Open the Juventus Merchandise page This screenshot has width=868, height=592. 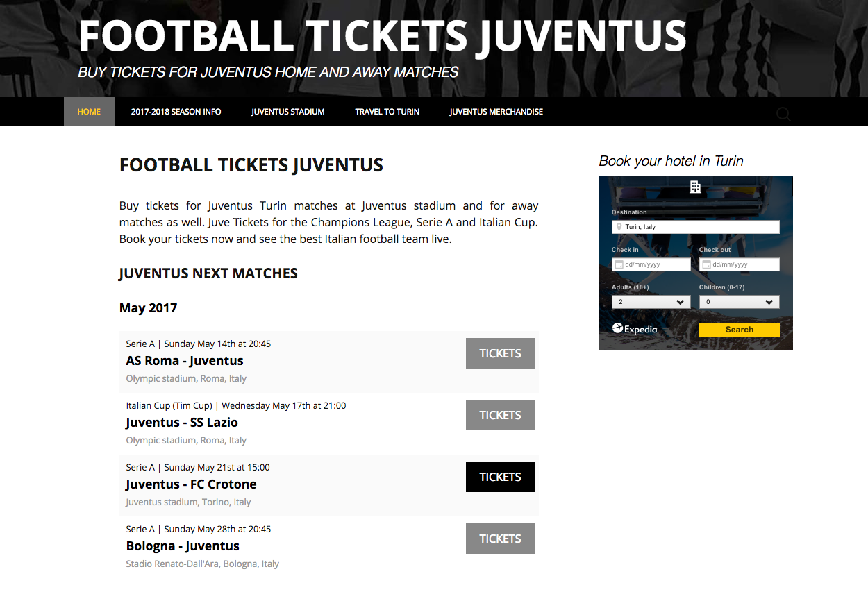click(x=496, y=112)
